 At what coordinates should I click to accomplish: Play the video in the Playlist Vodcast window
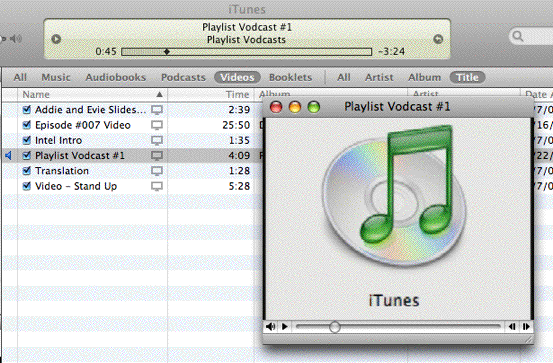pyautogui.click(x=285, y=327)
